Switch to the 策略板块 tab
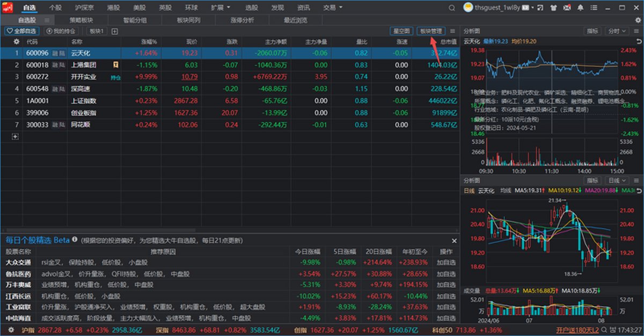The height and width of the screenshot is (336, 644). (x=80, y=20)
